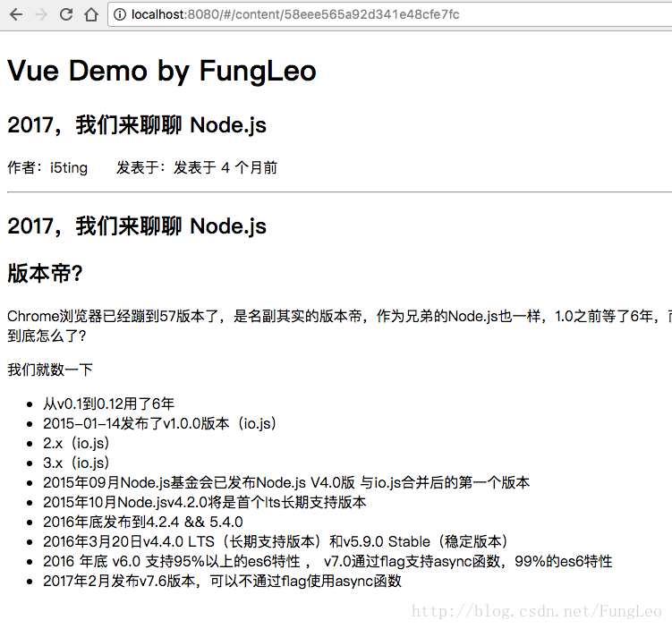Select list item '2015-01-14发布了v1.0.0版本（io.js）'

click(x=160, y=423)
